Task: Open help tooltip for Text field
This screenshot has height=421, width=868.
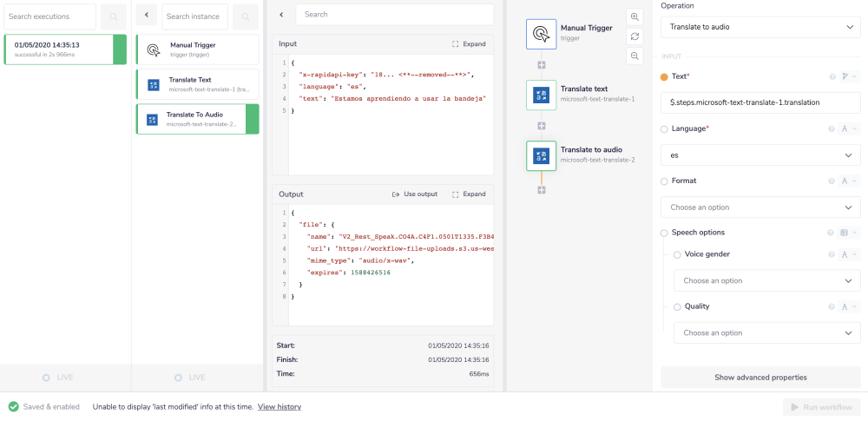Action: [832, 77]
